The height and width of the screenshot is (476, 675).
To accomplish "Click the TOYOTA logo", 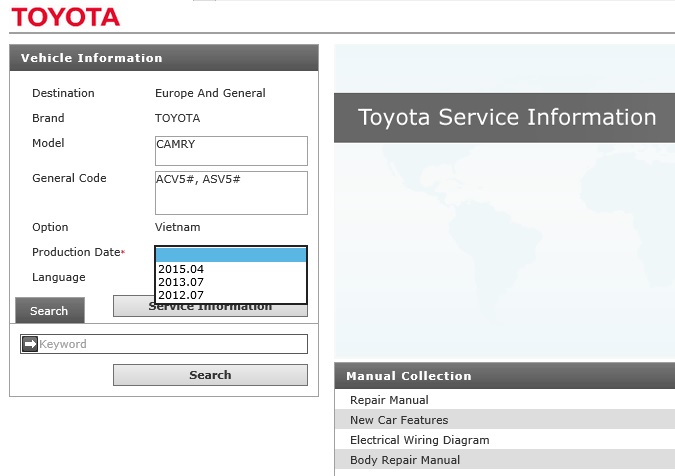I will tap(66, 17).
